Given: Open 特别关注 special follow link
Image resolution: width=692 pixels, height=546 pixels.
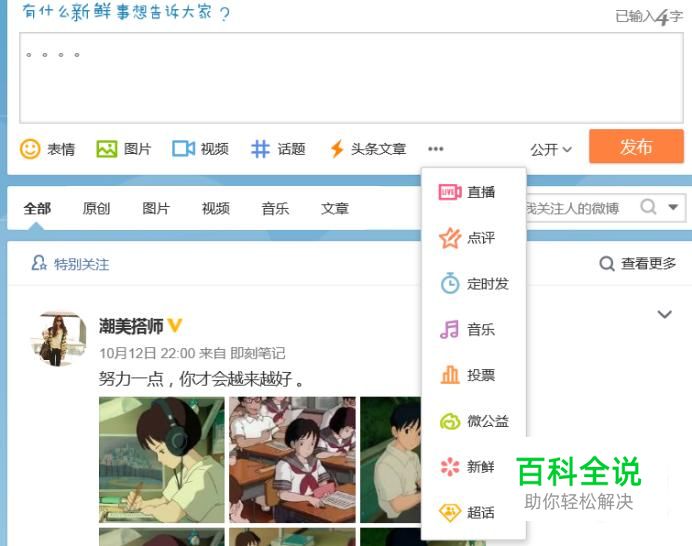Looking at the screenshot, I should 81,264.
